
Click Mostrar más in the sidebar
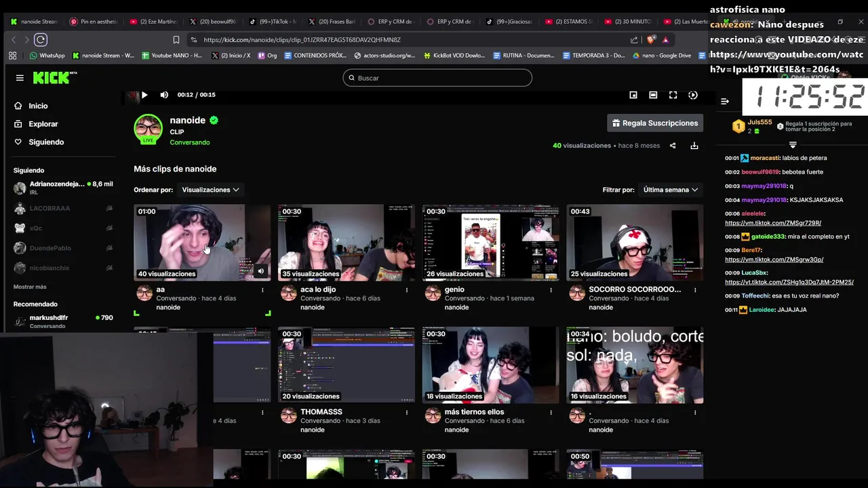[x=30, y=287]
